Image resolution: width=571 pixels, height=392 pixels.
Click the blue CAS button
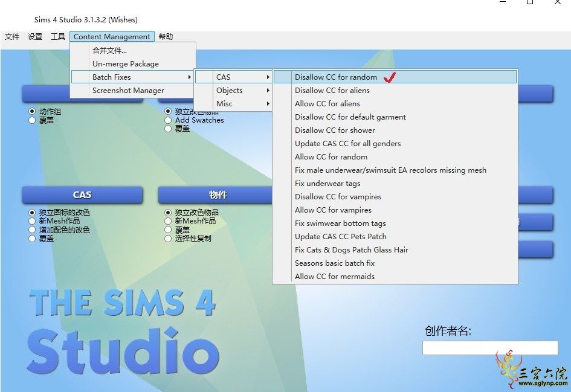click(x=82, y=194)
